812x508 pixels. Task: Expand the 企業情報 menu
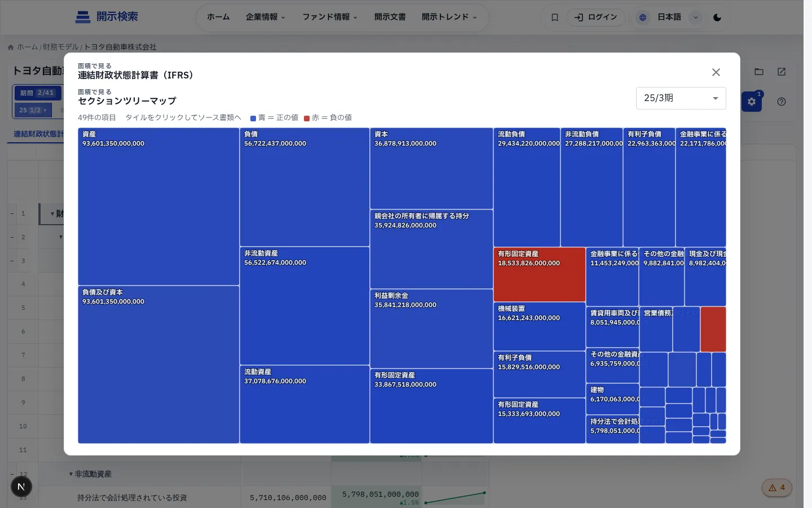tap(265, 17)
